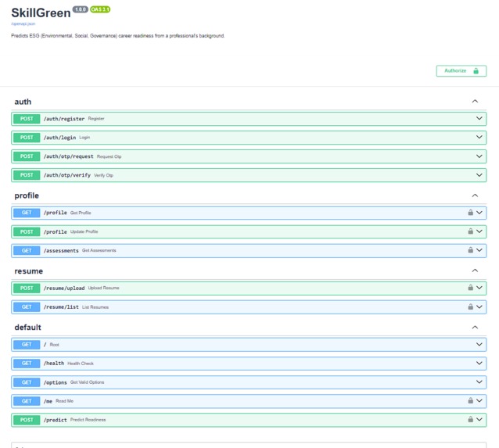The image size is (499, 448).
Task: Click the POST badge for /auth/otp/request
Action: click(x=27, y=156)
